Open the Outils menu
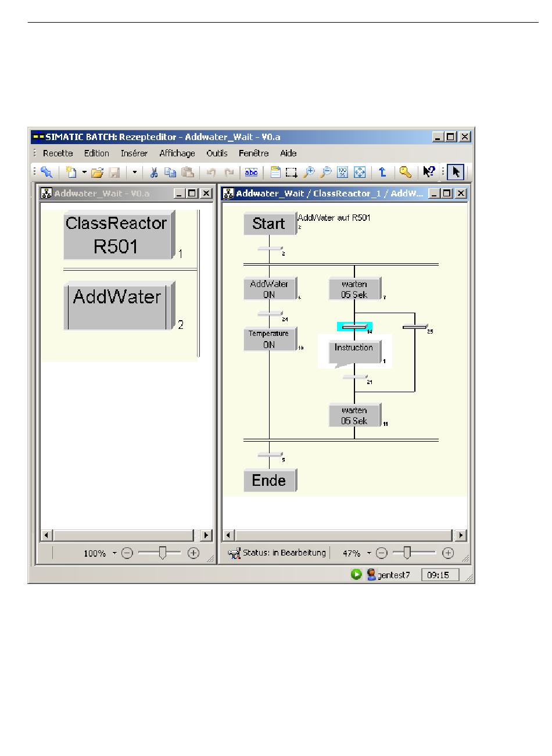This screenshot has height=756, width=552. (x=217, y=153)
